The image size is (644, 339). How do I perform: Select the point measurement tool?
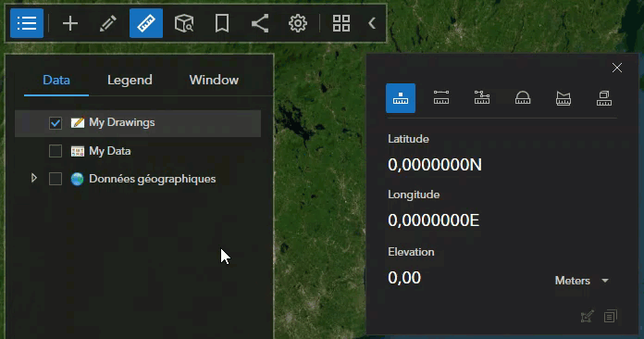point(401,98)
